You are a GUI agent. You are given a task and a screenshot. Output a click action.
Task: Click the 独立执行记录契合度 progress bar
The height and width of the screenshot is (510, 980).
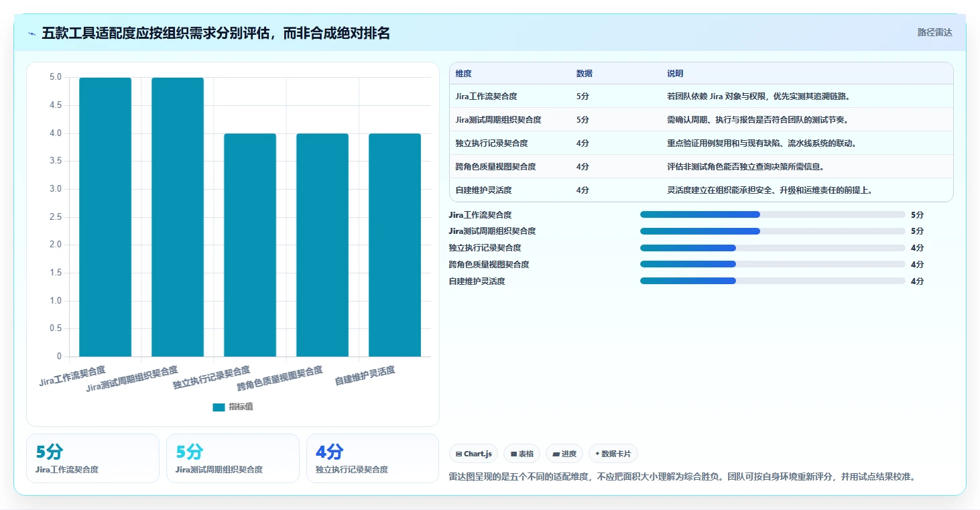click(x=772, y=248)
